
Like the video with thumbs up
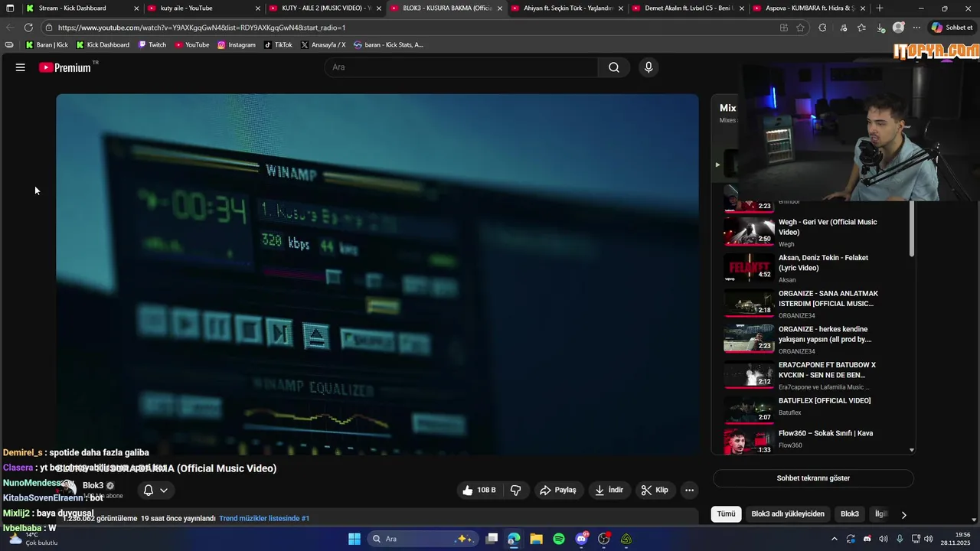(x=480, y=490)
